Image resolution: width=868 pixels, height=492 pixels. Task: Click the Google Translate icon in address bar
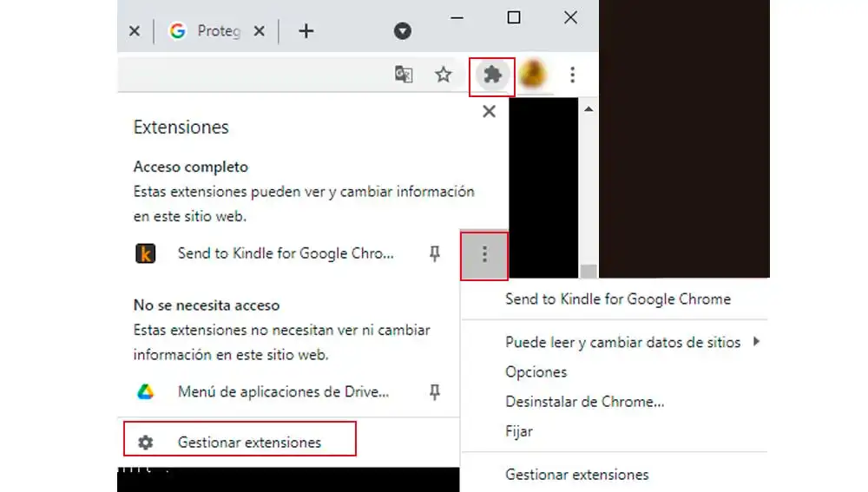click(404, 74)
